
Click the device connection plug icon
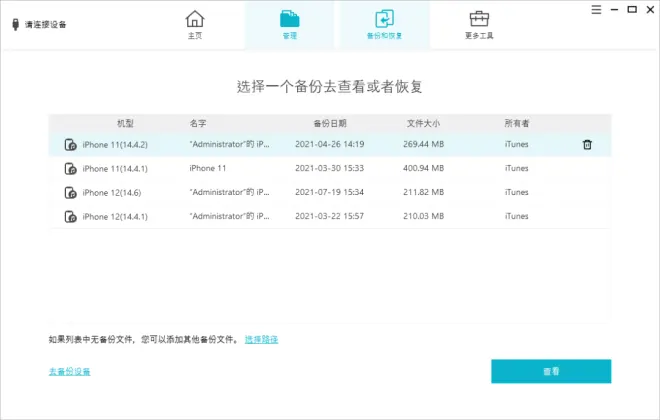click(16, 24)
